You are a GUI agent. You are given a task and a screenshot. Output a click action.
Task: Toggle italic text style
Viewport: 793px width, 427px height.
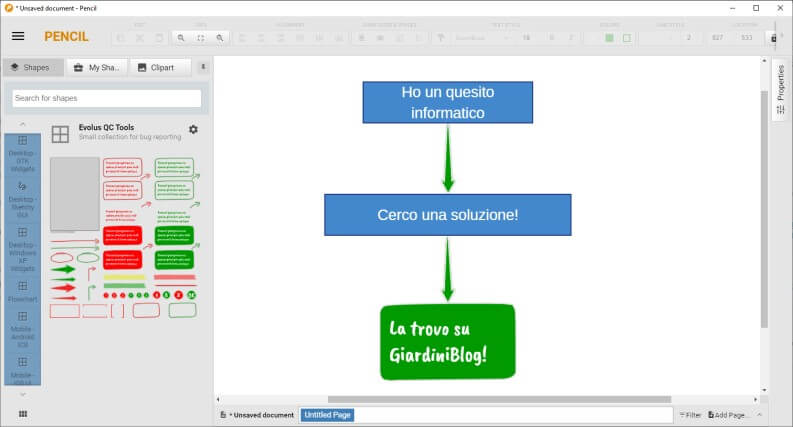570,38
